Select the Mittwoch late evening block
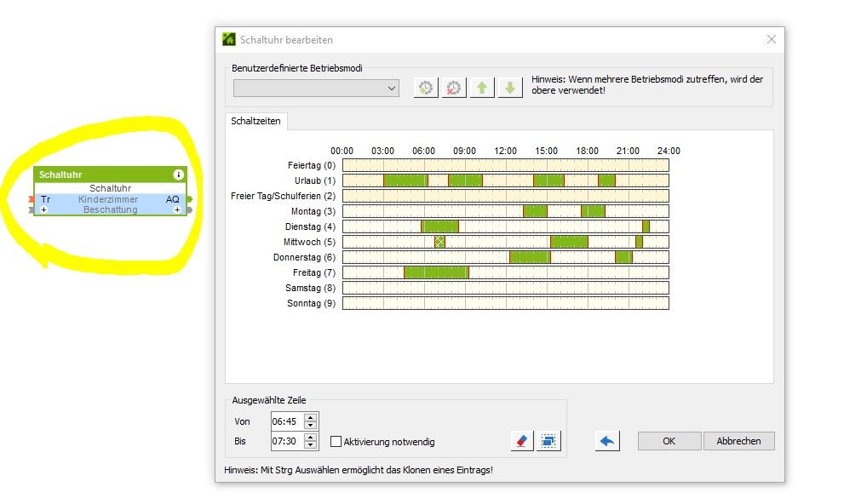The image size is (844, 504). [639, 242]
